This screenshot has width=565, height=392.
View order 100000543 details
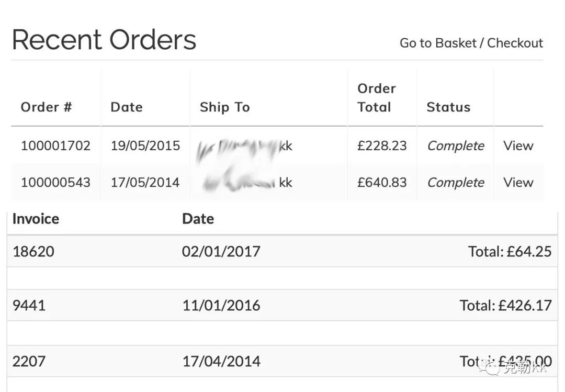(x=518, y=183)
